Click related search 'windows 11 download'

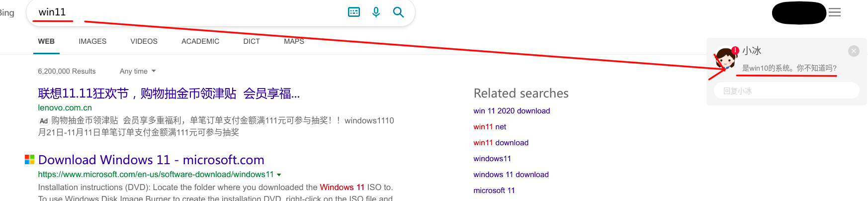511,175
